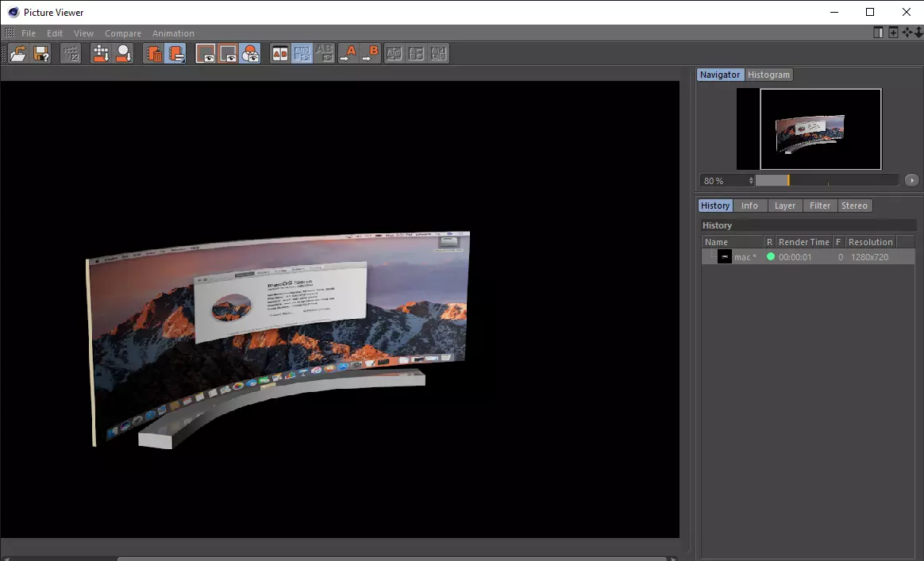Screen dimensions: 924x561
Task: Click the white-framed eye display icon
Action: (206, 54)
